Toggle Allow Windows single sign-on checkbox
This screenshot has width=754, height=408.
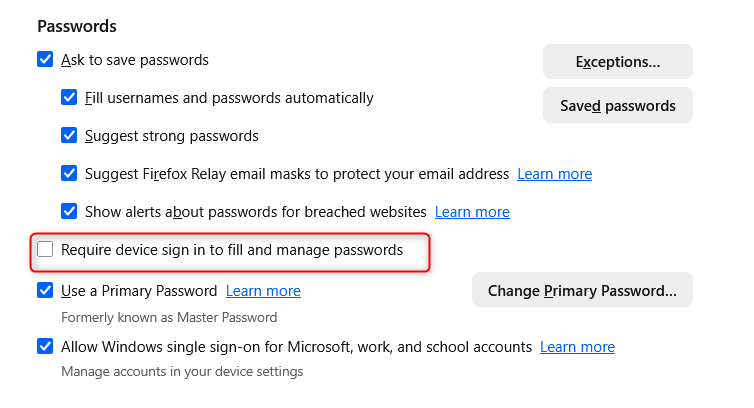click(x=45, y=348)
